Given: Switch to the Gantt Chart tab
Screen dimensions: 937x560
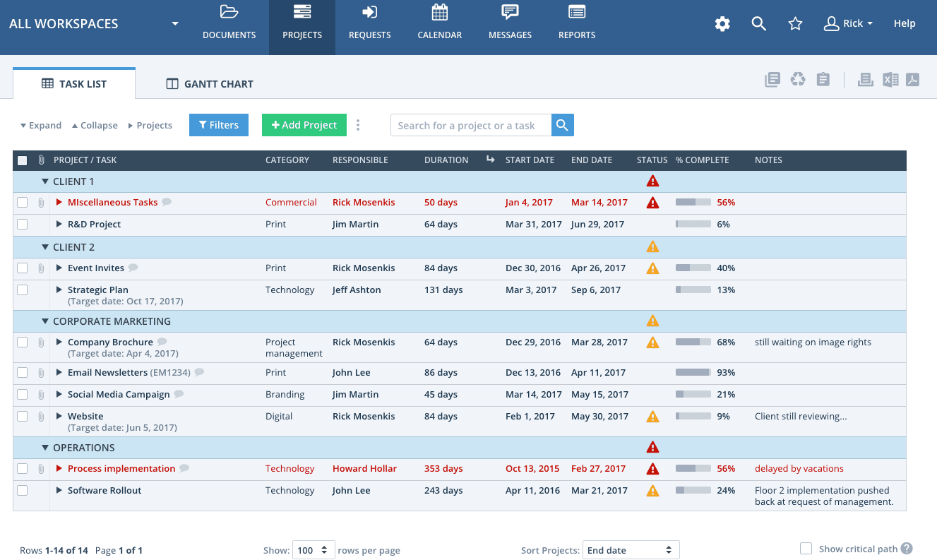Looking at the screenshot, I should [210, 84].
